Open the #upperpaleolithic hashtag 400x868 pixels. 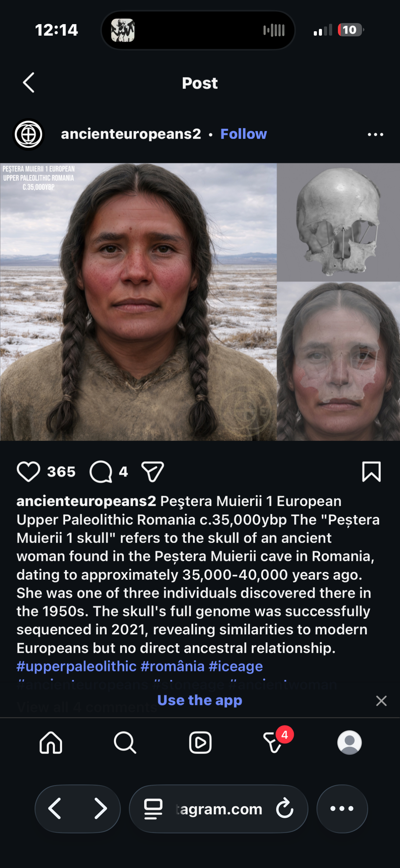pyautogui.click(x=76, y=666)
